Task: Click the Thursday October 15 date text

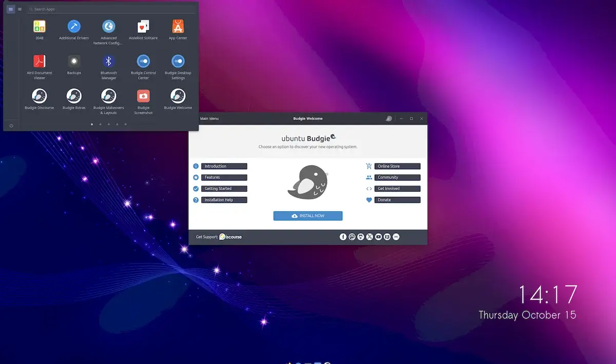Action: tap(527, 315)
